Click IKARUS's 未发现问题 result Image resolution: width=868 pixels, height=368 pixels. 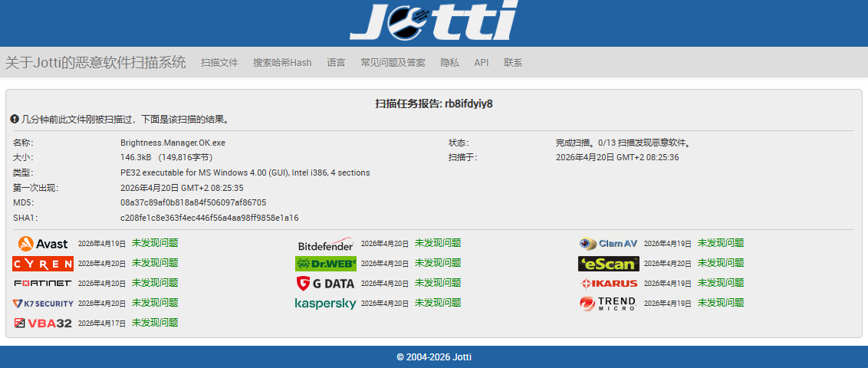(721, 283)
